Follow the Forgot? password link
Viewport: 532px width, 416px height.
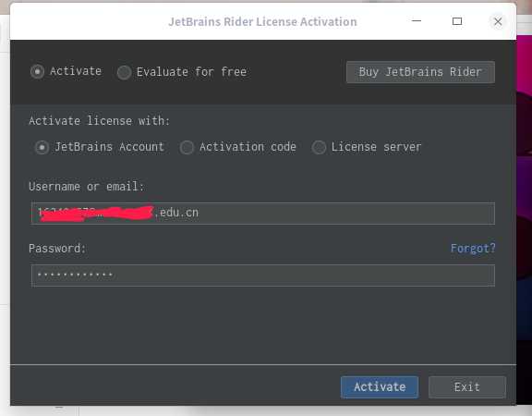coord(473,249)
